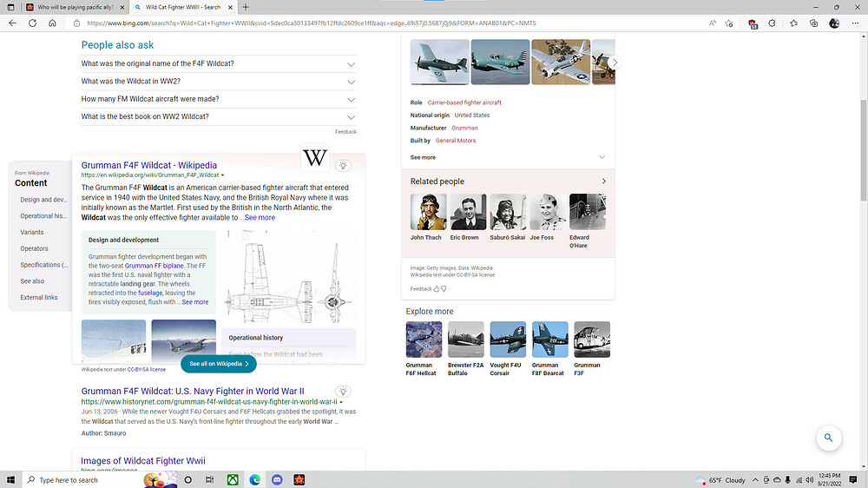The height and width of the screenshot is (488, 868).
Task: Open "Grumman F4F Wildcat: U.S. Navy Fighter" result
Action: coord(193,391)
